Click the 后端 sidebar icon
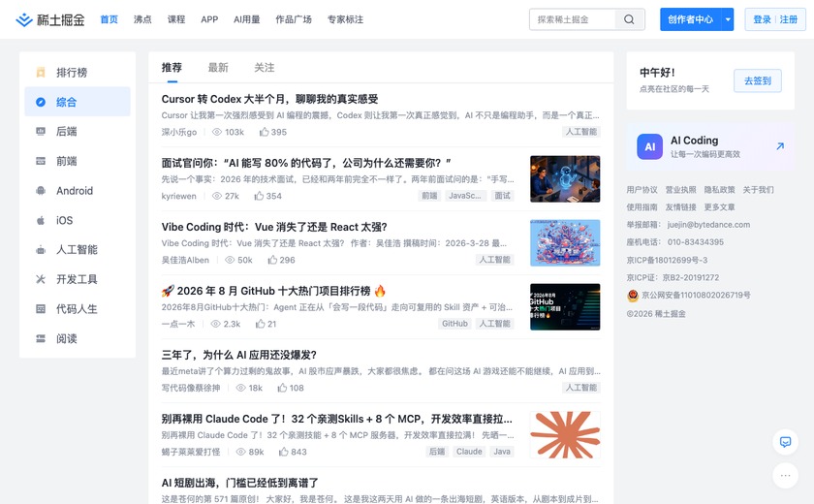This screenshot has width=814, height=504. pyautogui.click(x=41, y=131)
